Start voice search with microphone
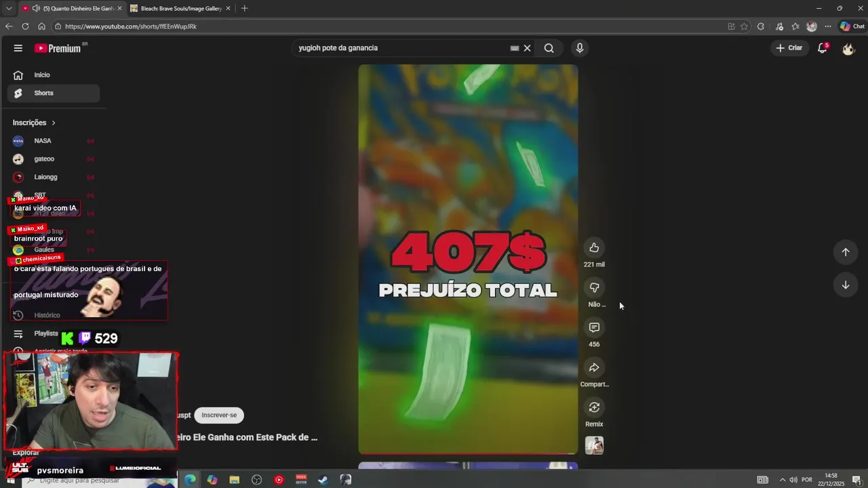The height and width of the screenshot is (488, 868). [579, 48]
